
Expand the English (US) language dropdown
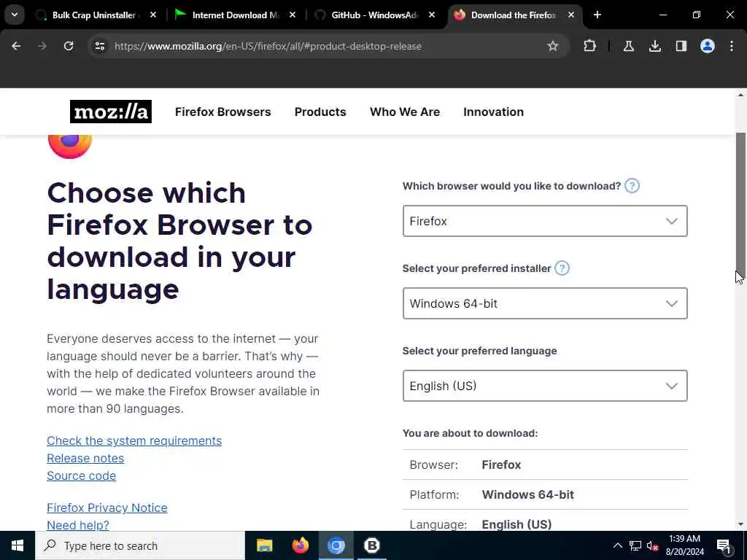coord(545,386)
